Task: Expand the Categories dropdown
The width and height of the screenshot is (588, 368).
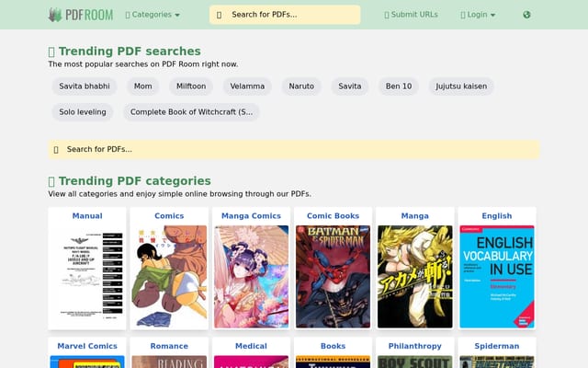Action: (153, 15)
